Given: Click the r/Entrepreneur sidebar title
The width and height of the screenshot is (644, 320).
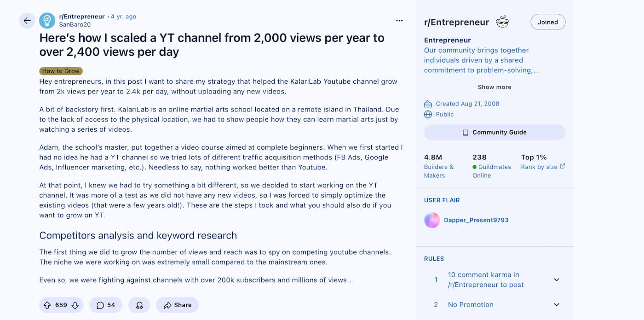Looking at the screenshot, I should (456, 22).
